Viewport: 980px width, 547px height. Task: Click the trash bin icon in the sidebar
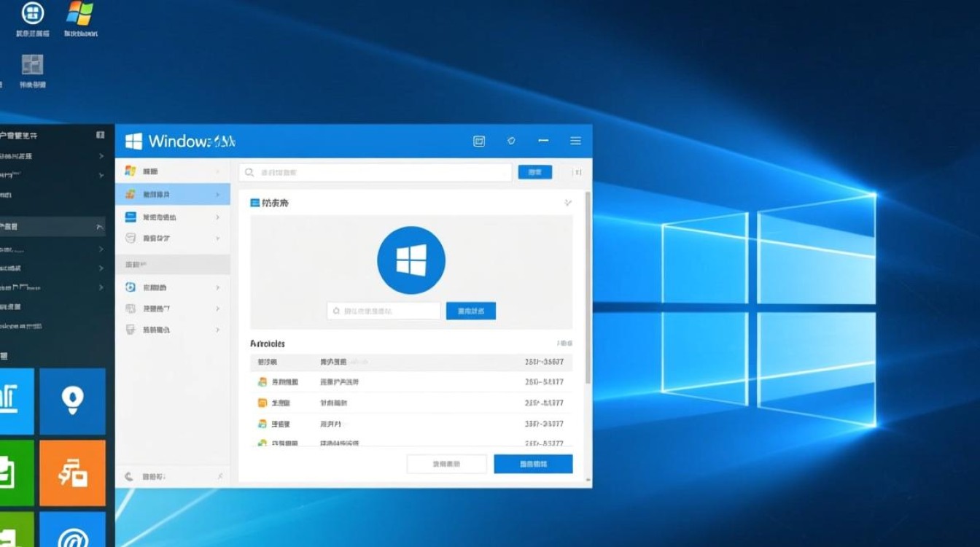[130, 330]
